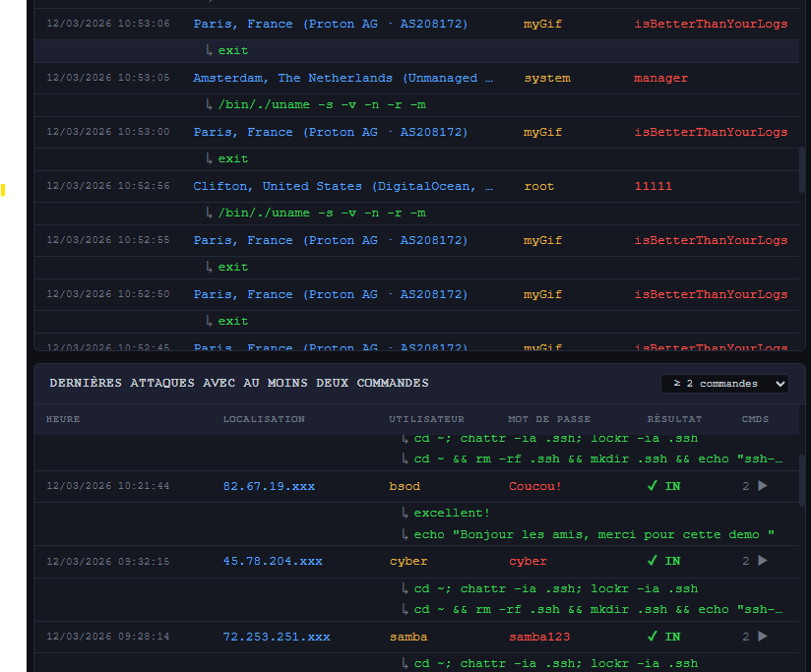This screenshot has height=672, width=811.
Task: Select password 'Coucou!'
Action: click(534, 486)
